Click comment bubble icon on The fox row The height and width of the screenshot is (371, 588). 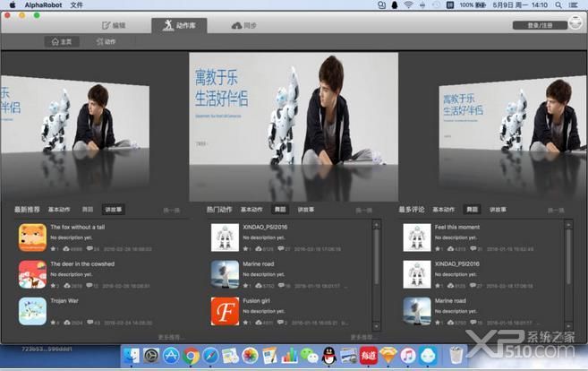[89, 248]
